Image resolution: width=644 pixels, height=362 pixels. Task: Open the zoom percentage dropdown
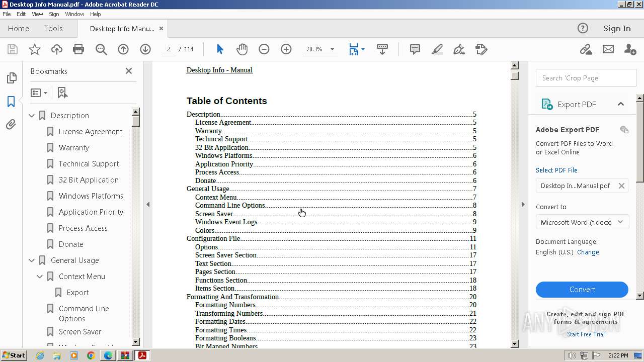332,49
